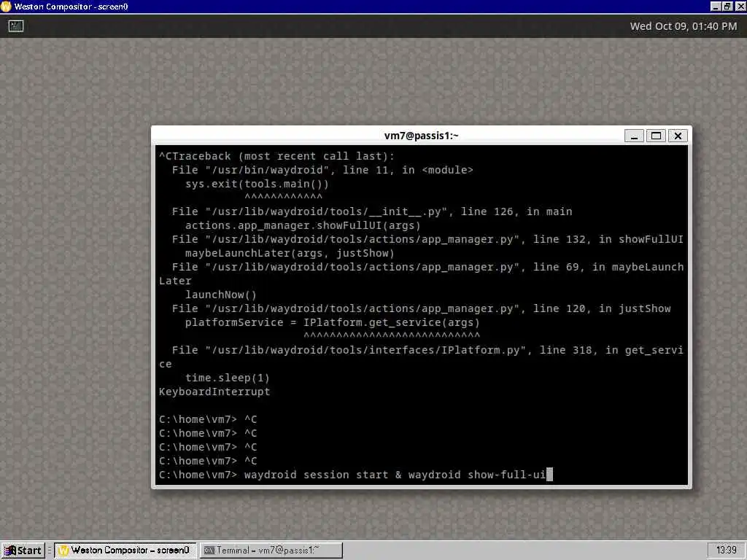Click the waydroid session start command line
The image size is (747, 560).
click(356, 475)
